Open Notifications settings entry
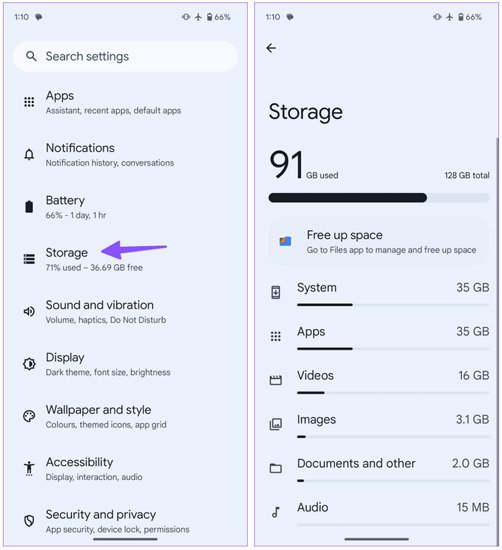Viewport: 502px width, 550px height. click(126, 154)
